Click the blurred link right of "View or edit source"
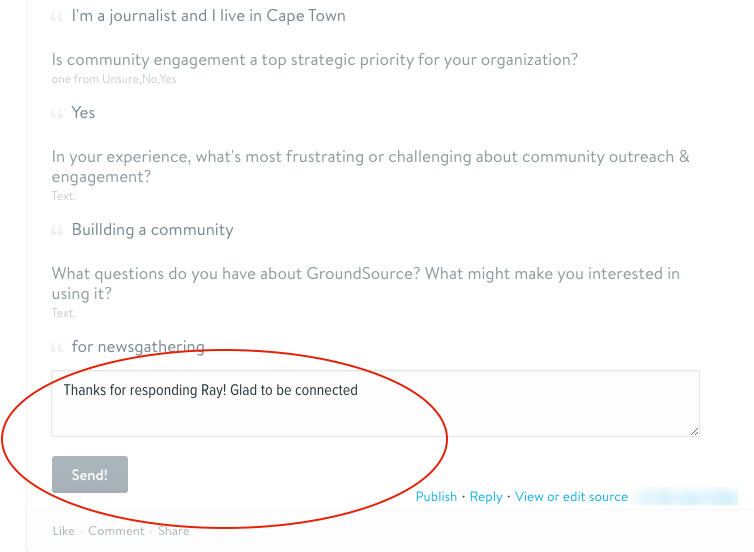Viewport: 754px width, 552px height. [687, 497]
